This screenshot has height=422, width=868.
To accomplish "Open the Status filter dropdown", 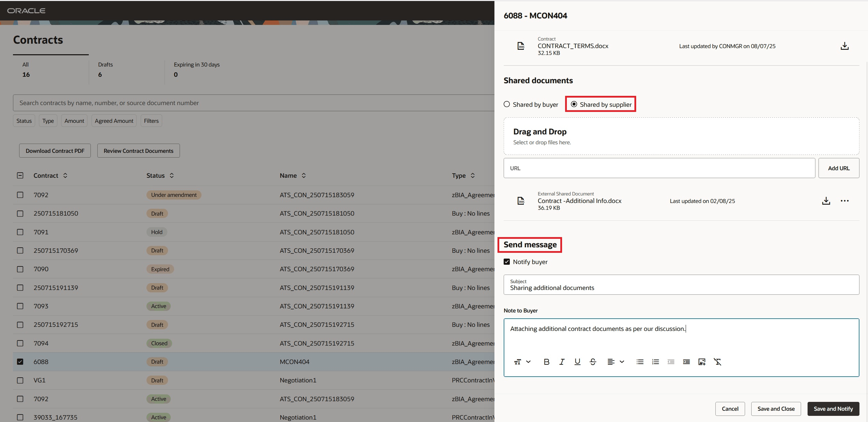I will [x=24, y=121].
